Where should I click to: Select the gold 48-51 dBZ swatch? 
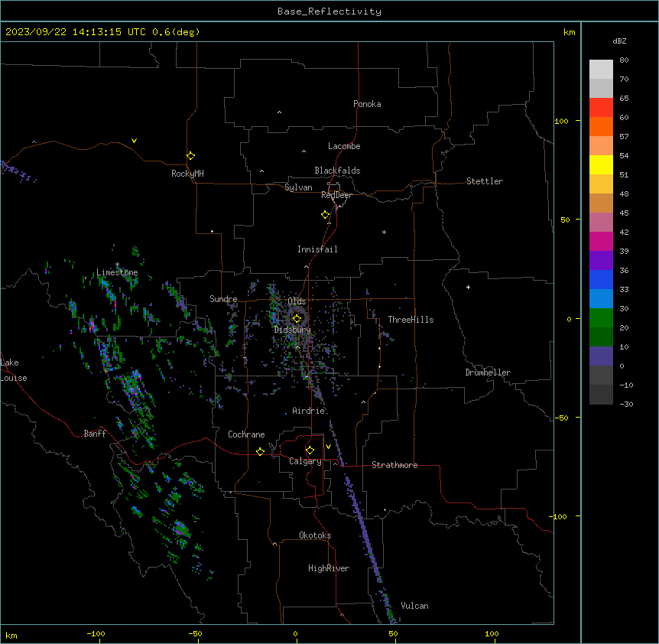pos(601,184)
